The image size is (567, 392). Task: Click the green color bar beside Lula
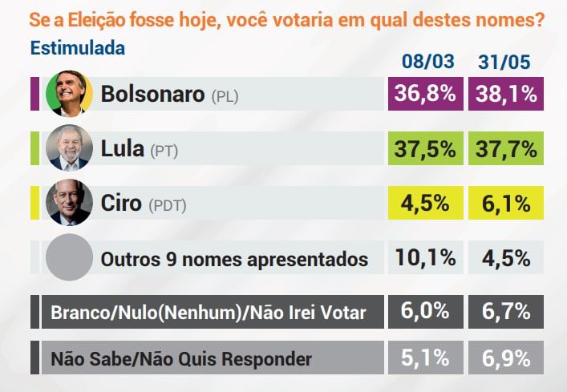coord(34,148)
